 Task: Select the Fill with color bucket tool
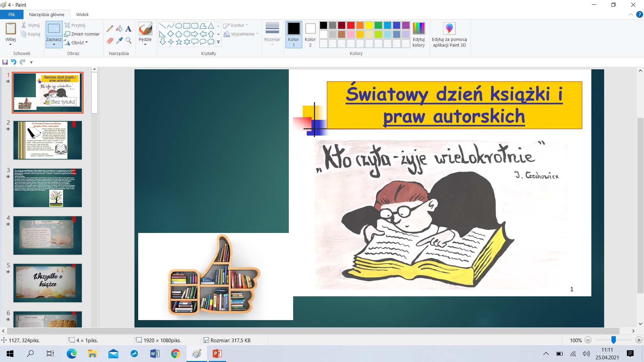click(119, 29)
